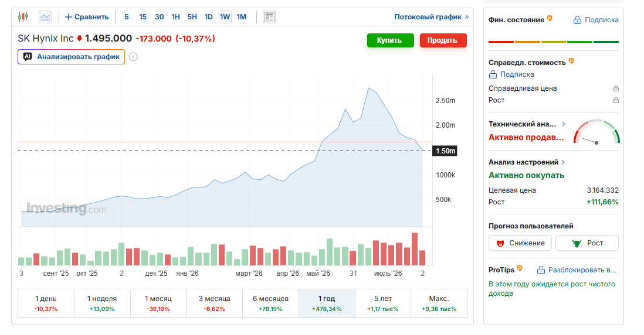Open the news table icon in chart toolbar
The image size is (644, 335).
coord(269,17)
